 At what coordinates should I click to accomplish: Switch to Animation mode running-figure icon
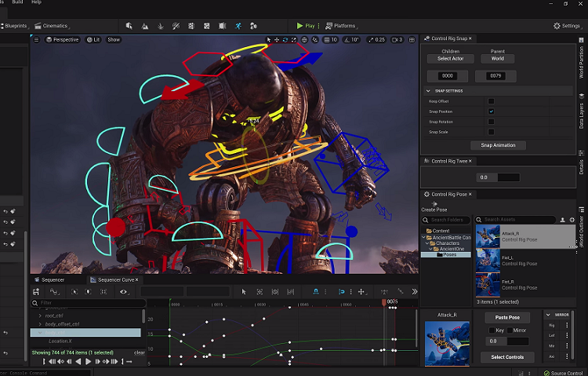pyautogui.click(x=238, y=26)
